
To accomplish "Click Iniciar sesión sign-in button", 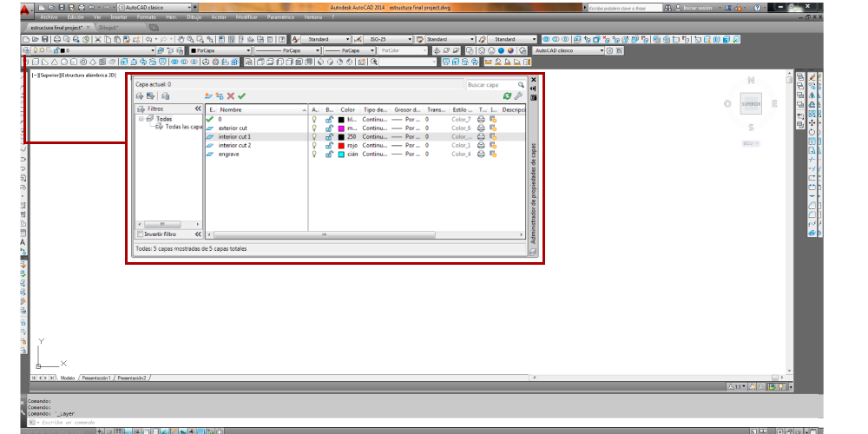I will coord(696,8).
